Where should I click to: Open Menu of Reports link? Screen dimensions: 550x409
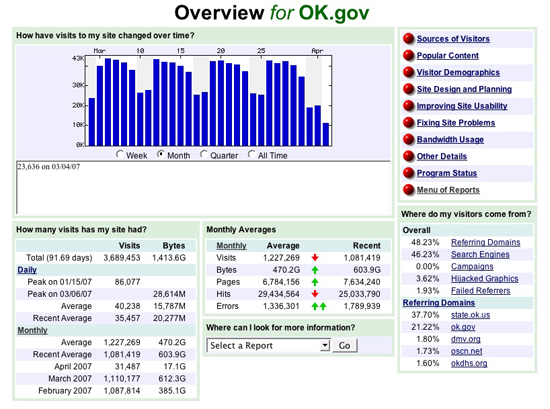point(448,190)
